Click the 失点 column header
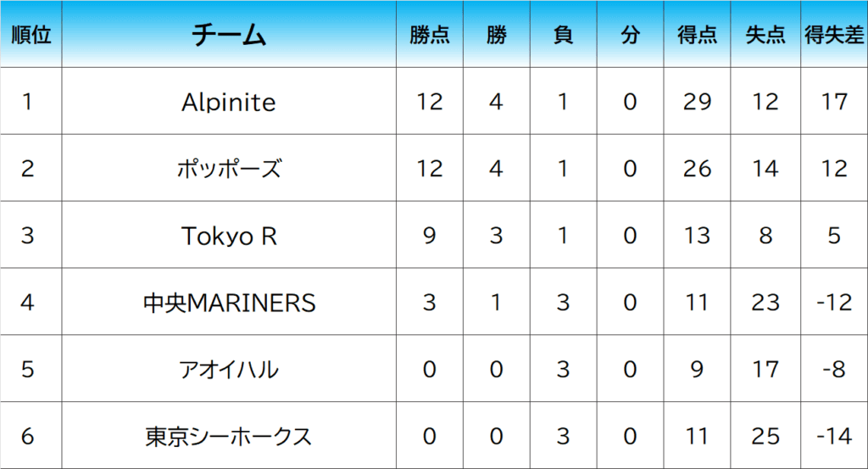Screen dimensions: 868x469 click(765, 35)
